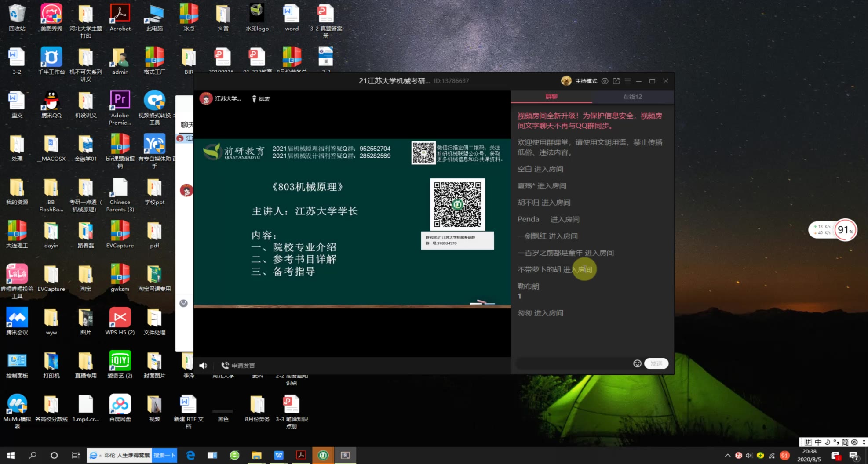Click the smiley icon in the background chat window

184,303
